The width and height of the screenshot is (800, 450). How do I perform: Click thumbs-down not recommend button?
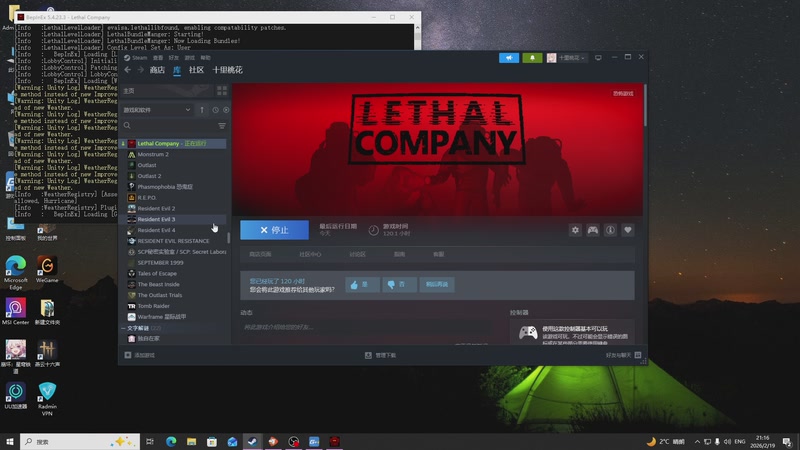coord(399,285)
